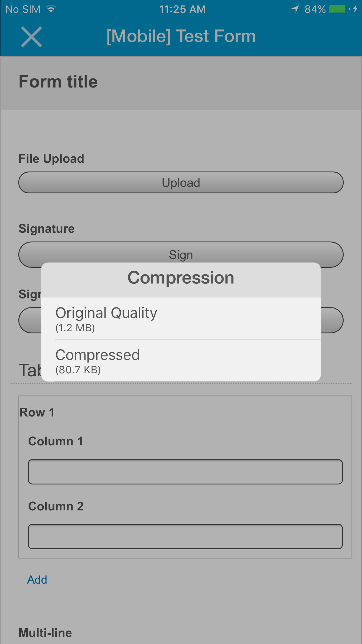The height and width of the screenshot is (644, 362).
Task: Tap the No SIM carrier text
Action: pos(23,9)
